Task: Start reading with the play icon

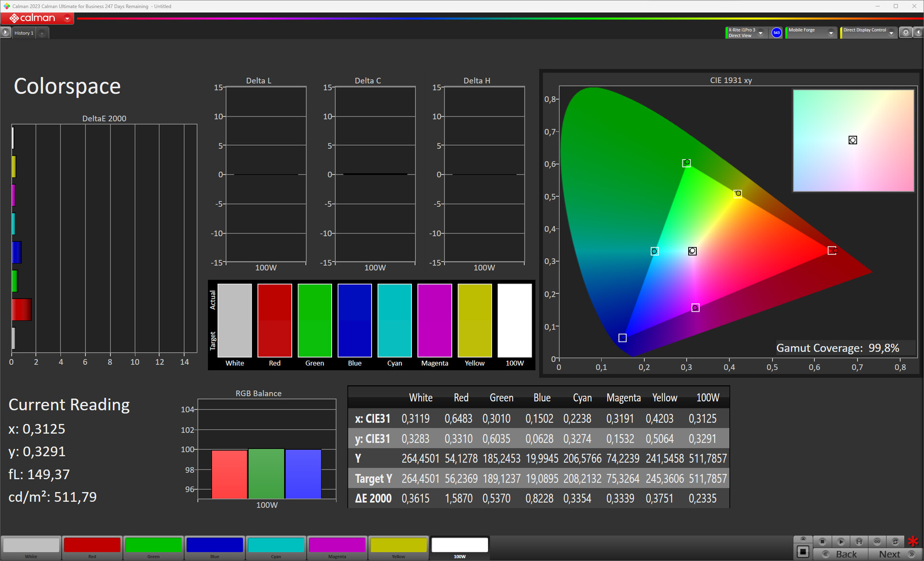Action: pyautogui.click(x=841, y=541)
